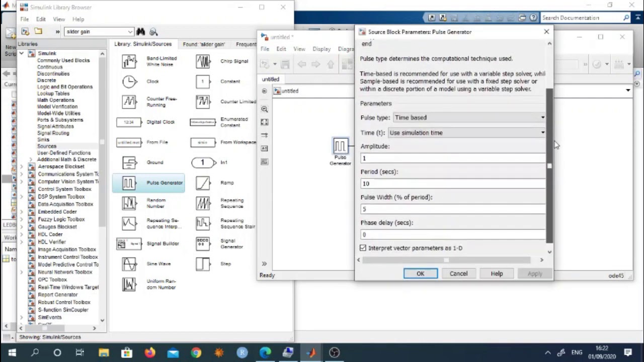Click OK in Block Parameters dialog
This screenshot has width=644, height=362.
[x=421, y=274]
